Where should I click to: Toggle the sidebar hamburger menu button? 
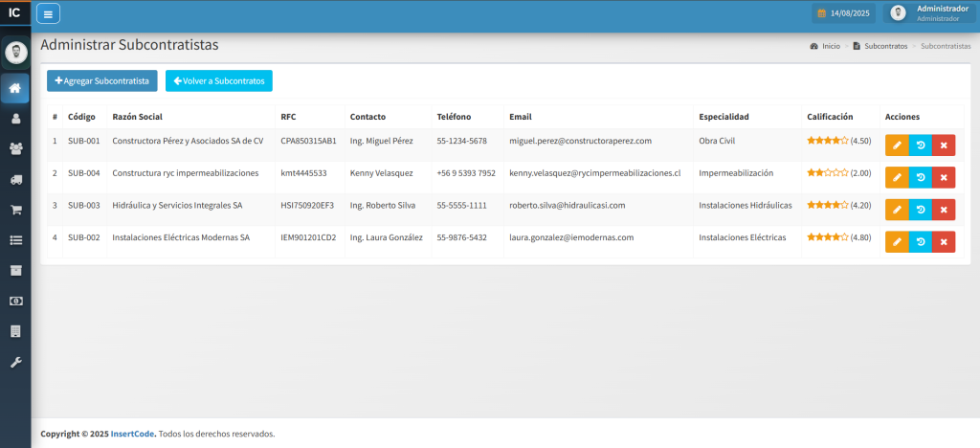(48, 13)
